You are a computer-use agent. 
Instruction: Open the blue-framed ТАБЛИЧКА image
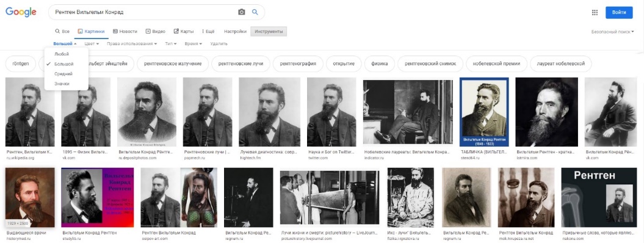[484, 112]
